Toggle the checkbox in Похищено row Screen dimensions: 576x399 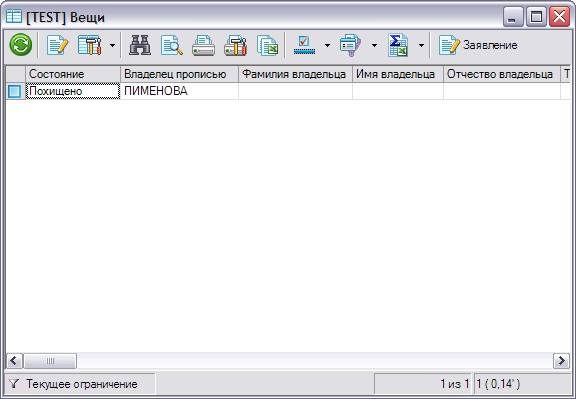(15, 91)
